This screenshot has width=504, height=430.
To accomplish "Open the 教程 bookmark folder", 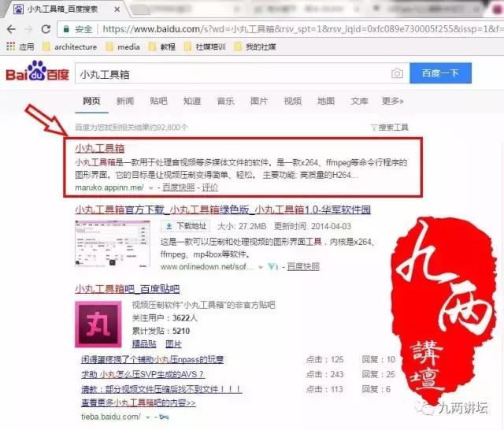I will [x=161, y=47].
